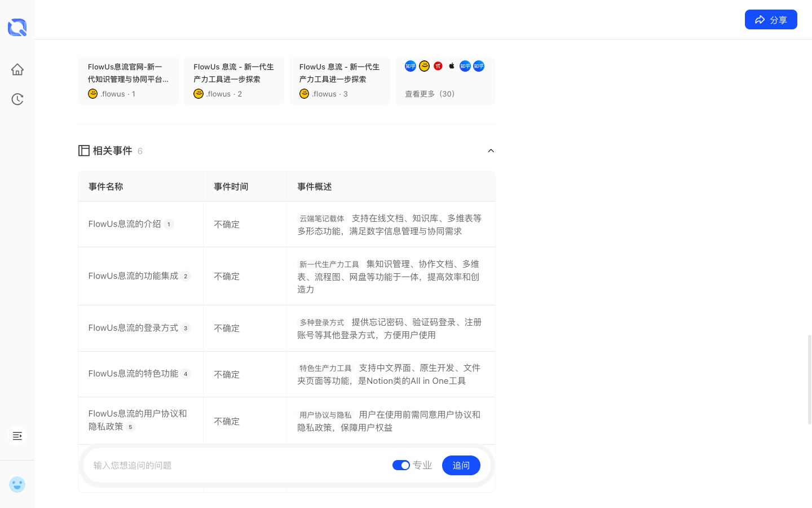The height and width of the screenshot is (508, 812).
Task: Click the yellow smiley favicon in 查看更多 card
Action: pyautogui.click(x=425, y=66)
